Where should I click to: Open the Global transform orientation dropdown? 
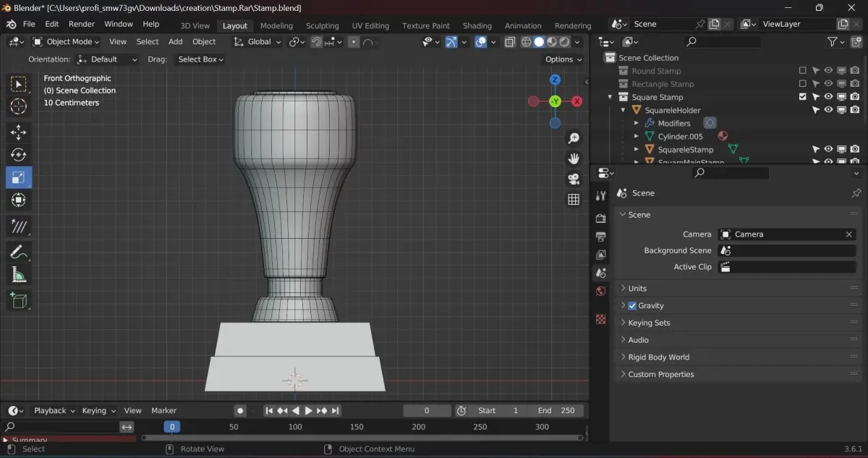[x=258, y=42]
